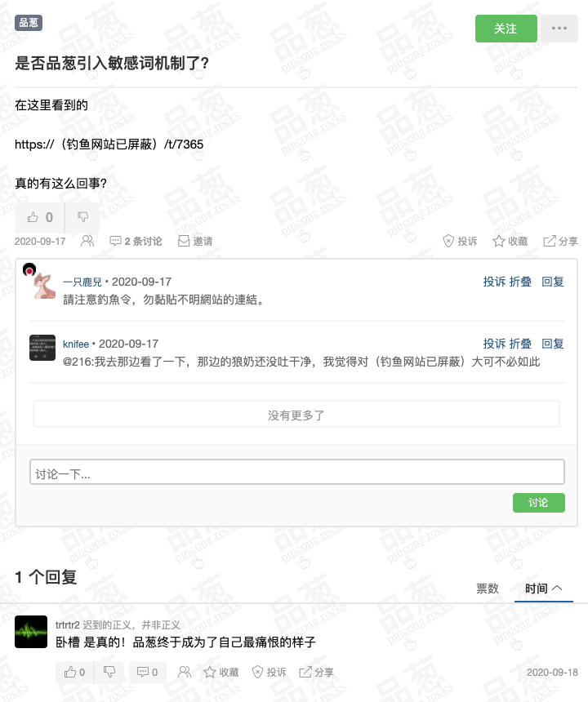
Task: Collapse the 2 条讨论 discussion section
Action: point(136,241)
